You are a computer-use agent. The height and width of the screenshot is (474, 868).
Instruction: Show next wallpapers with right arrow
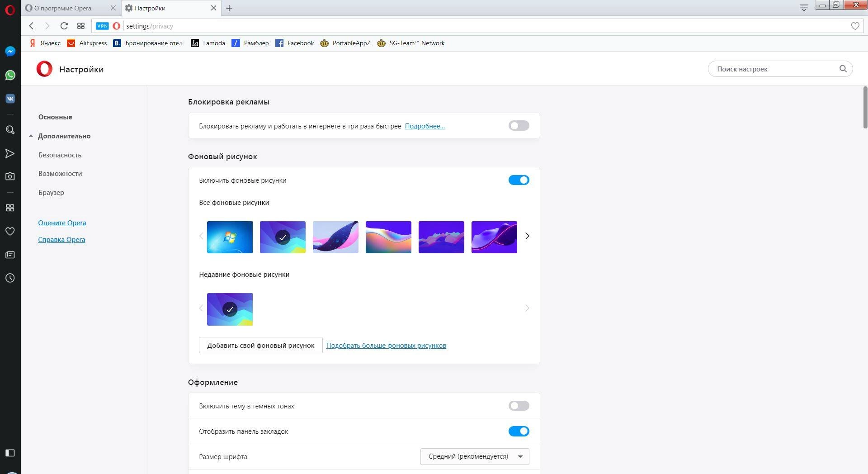[x=527, y=236]
